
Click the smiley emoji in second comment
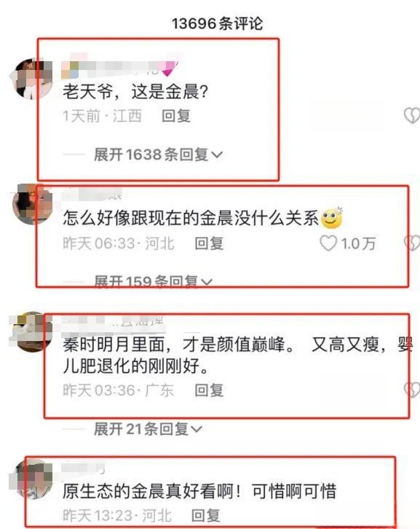point(332,218)
